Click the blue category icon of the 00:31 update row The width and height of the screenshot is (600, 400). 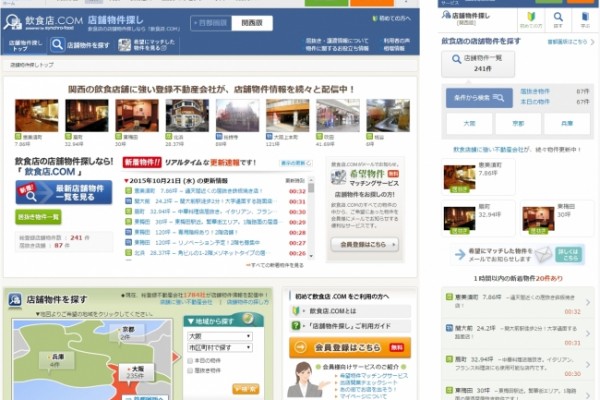129,201
